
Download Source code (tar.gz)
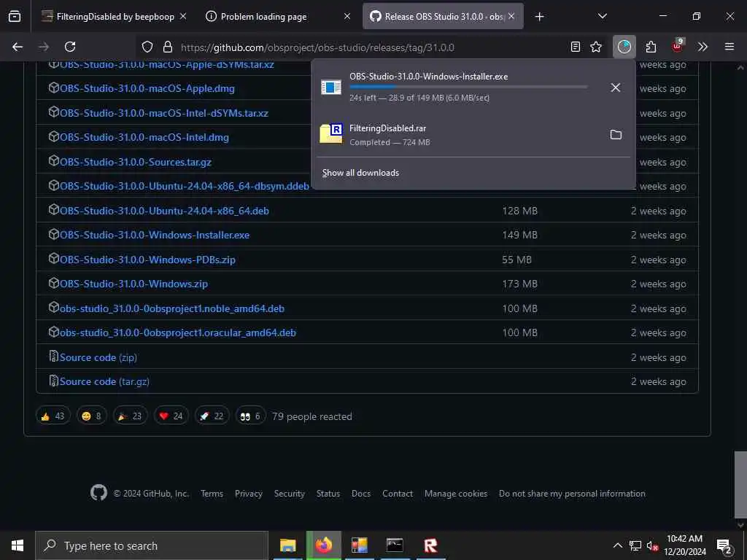pos(104,382)
